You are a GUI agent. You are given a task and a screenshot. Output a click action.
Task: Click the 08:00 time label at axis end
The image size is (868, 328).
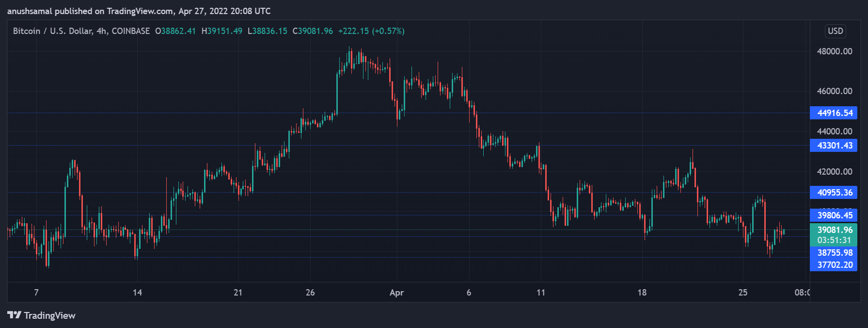click(x=802, y=293)
